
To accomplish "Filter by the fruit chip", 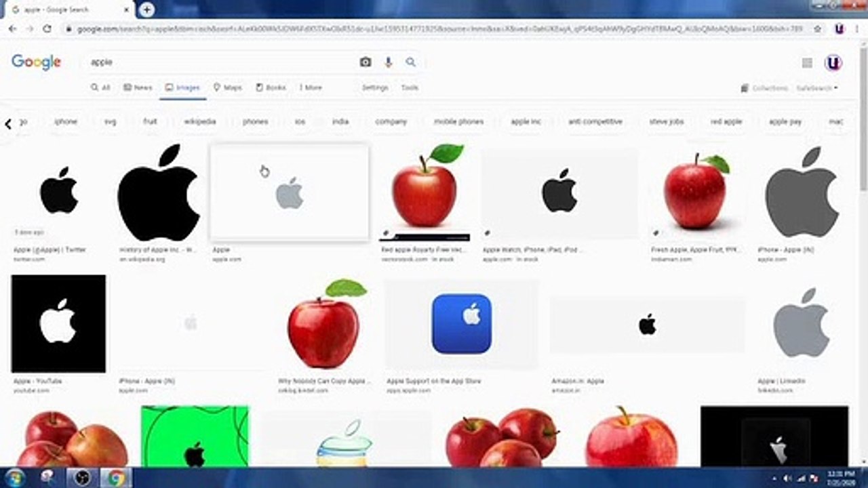I will click(x=150, y=122).
